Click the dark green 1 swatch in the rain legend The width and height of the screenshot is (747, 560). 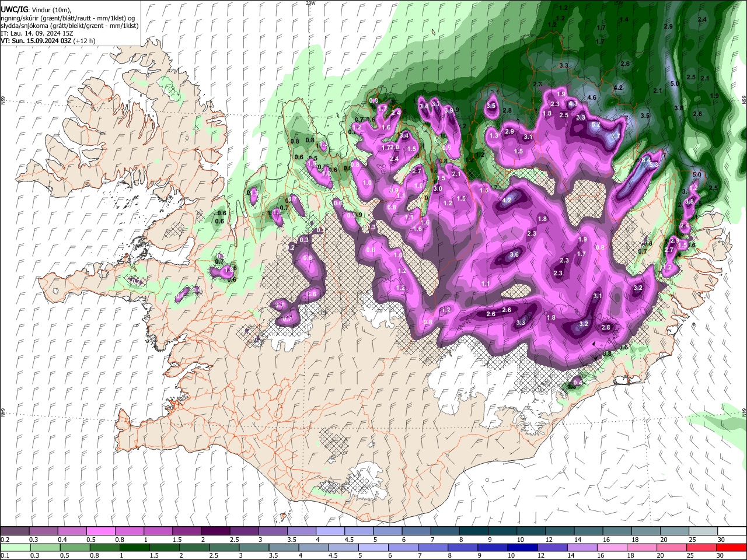point(135,547)
